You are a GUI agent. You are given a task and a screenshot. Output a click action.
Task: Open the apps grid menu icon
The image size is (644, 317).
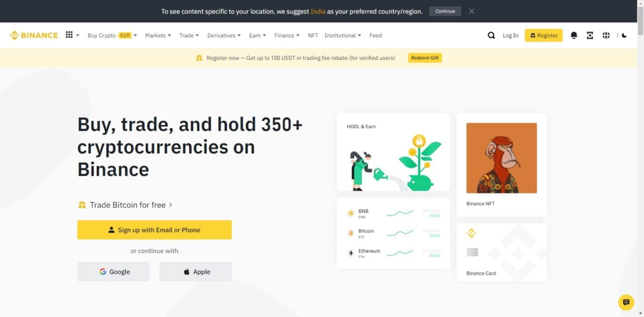(x=69, y=35)
